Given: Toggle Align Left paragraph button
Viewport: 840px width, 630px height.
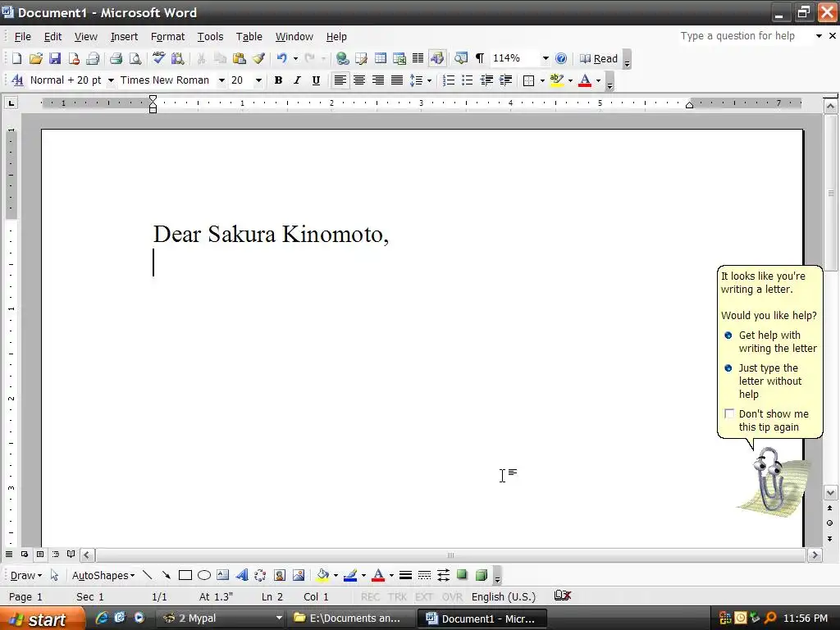Looking at the screenshot, I should pos(340,80).
